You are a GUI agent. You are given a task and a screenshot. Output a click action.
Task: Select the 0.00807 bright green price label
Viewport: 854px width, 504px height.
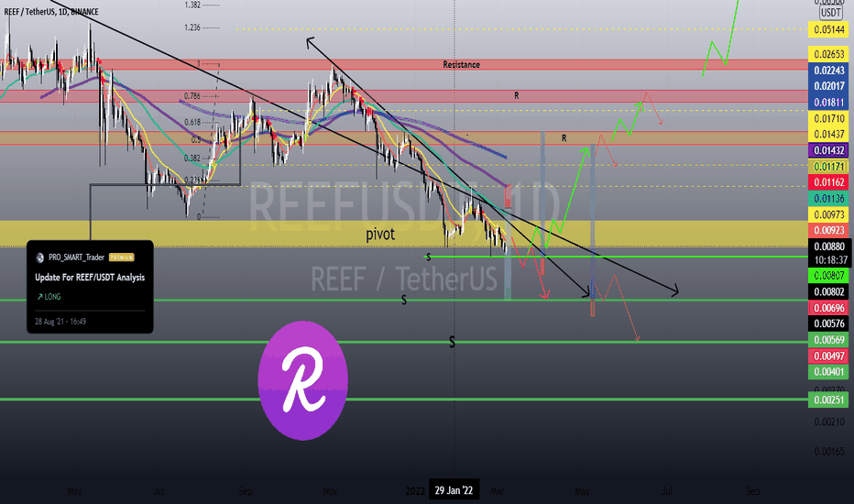point(829,276)
